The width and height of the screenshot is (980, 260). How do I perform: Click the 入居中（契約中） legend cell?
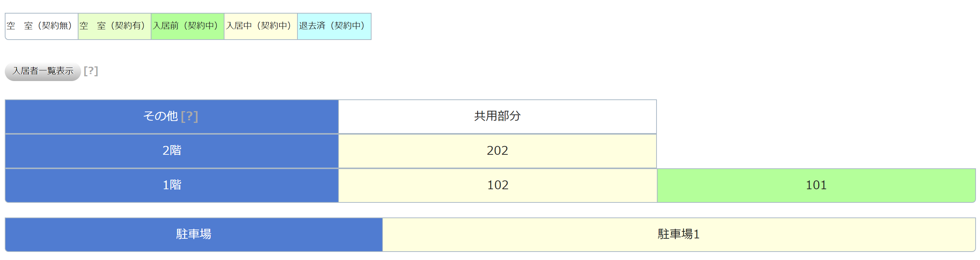pyautogui.click(x=260, y=26)
